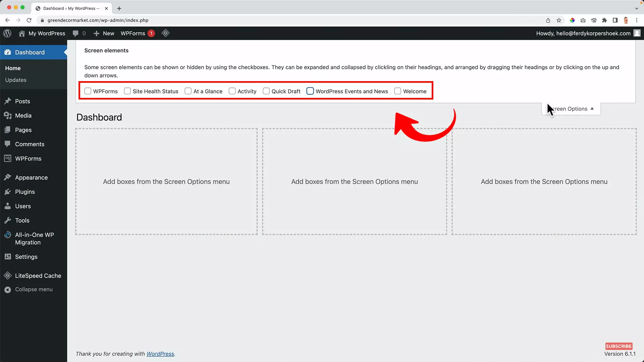Click the color wheel extension icon
The width and height of the screenshot is (644, 362).
pyautogui.click(x=572, y=20)
